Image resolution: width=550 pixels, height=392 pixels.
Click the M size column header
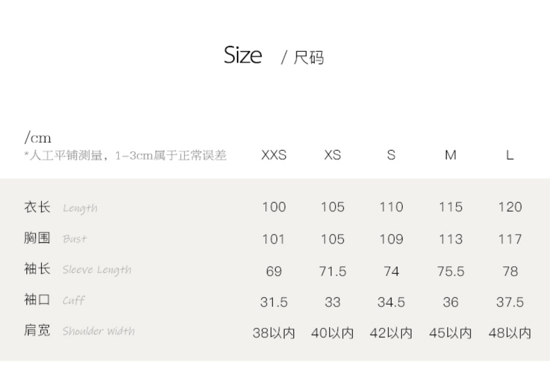pos(450,155)
